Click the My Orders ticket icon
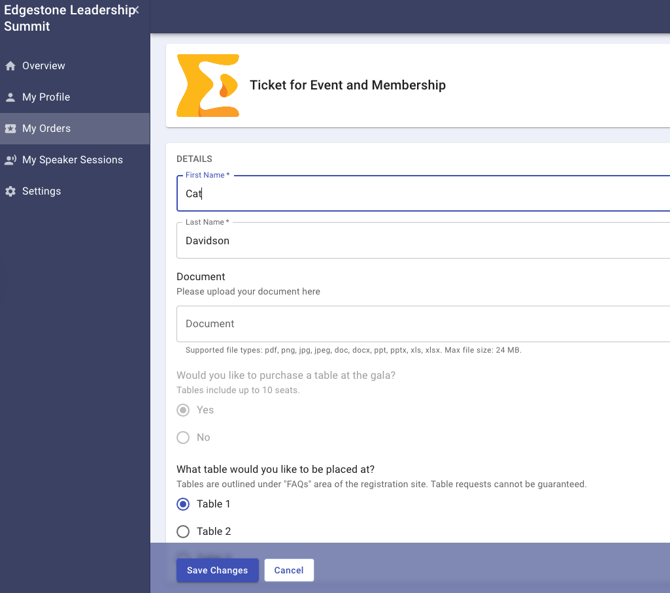670x593 pixels. pos(11,129)
